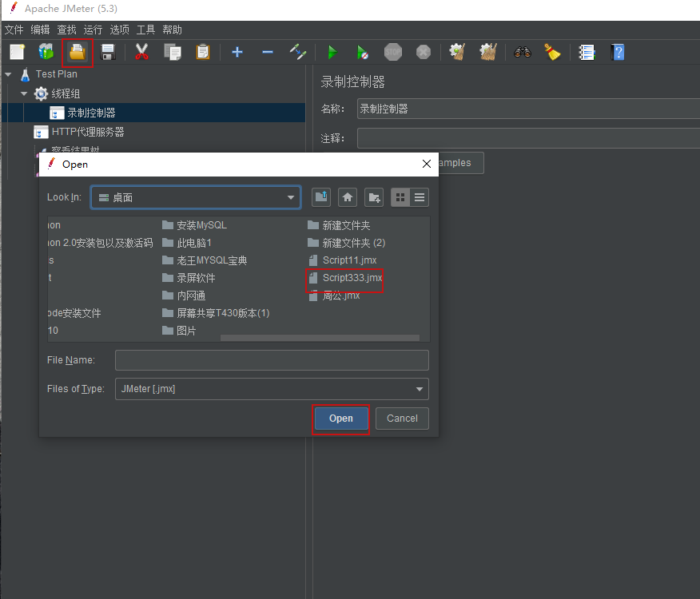Image resolution: width=700 pixels, height=599 pixels.
Task: Click the Paste clipboard icon
Action: point(203,52)
